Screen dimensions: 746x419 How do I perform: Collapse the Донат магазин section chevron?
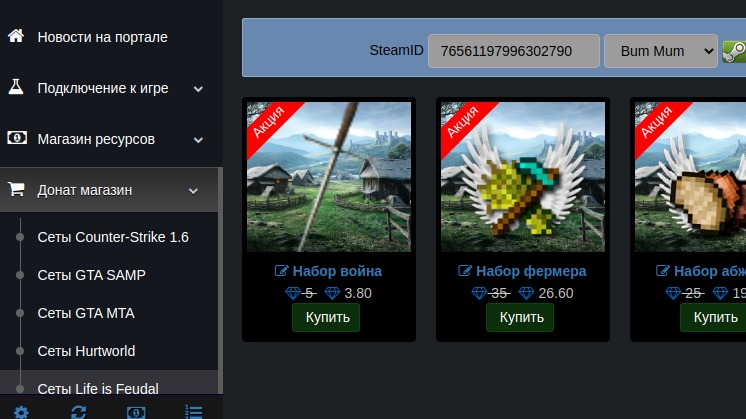click(193, 191)
